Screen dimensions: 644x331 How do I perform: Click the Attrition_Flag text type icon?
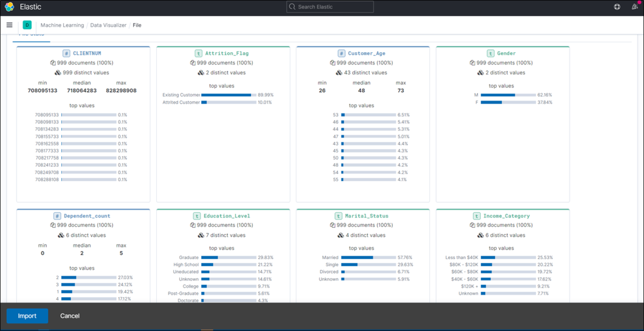[198, 53]
